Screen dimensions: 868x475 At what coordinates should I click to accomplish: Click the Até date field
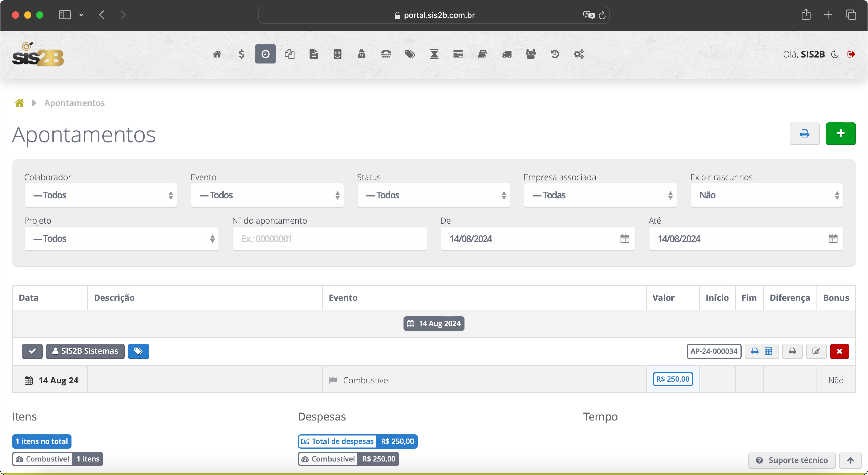746,239
